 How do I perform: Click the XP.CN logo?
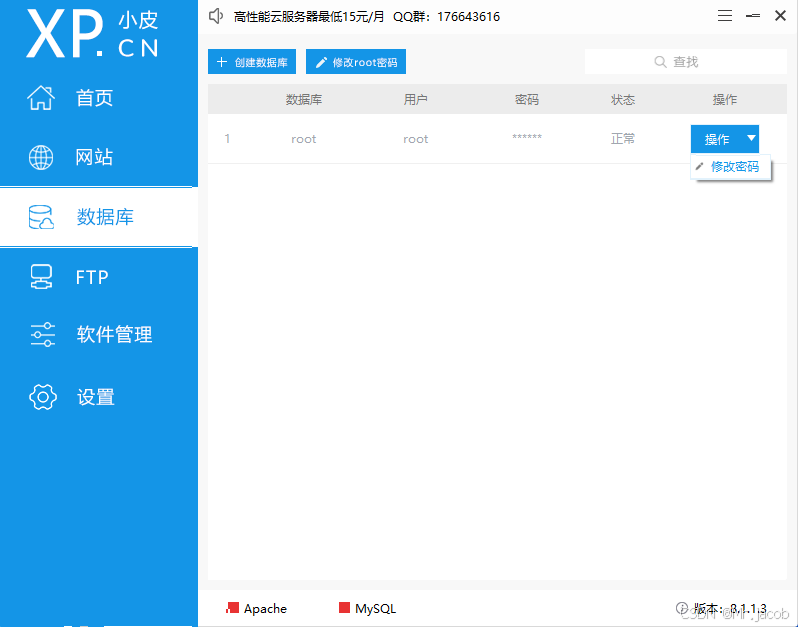(93, 34)
